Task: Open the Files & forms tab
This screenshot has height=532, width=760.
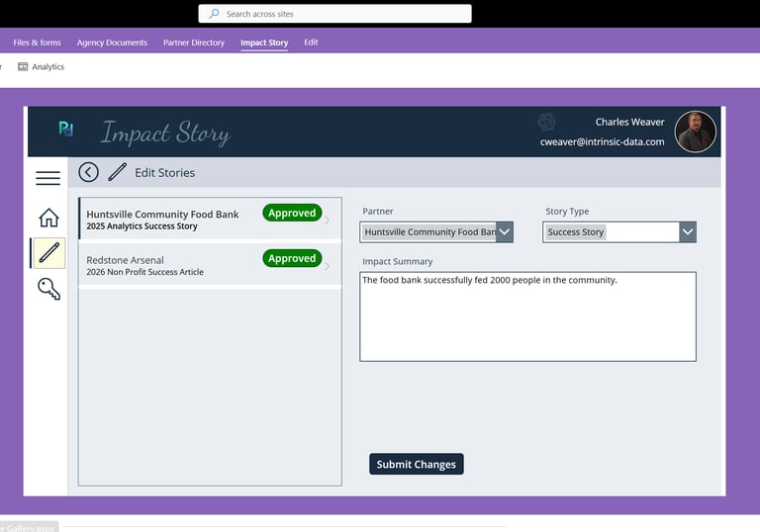Action: coord(38,43)
